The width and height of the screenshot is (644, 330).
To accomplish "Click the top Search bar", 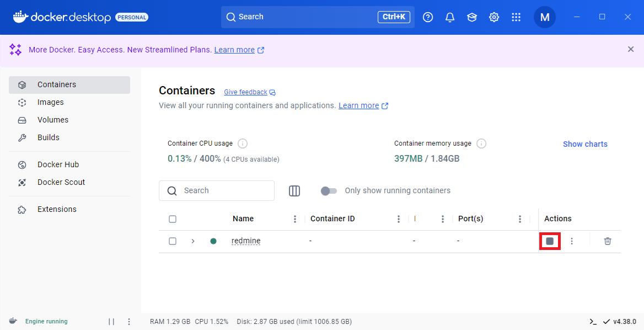I will [x=318, y=17].
